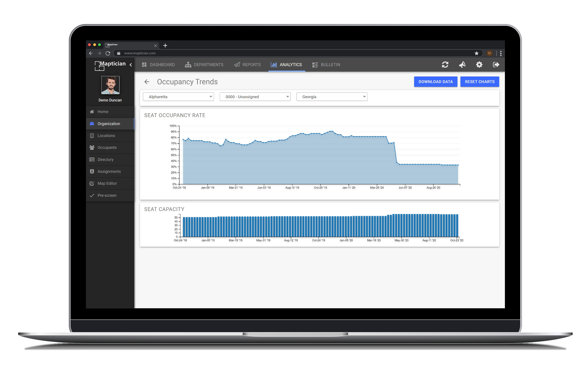588x370 pixels.
Task: Open the Departments tab
Action: (204, 65)
